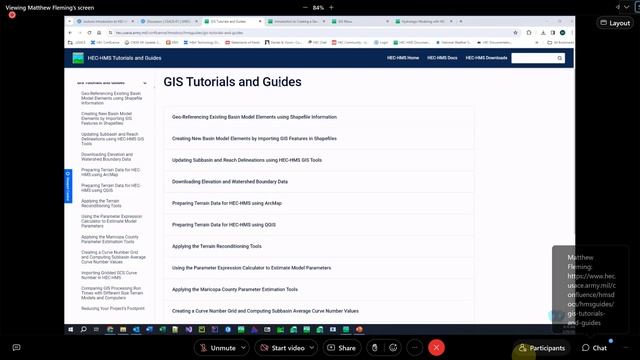Open the more options ellipsis button
Screen dimensions: 640x360
pos(415,348)
